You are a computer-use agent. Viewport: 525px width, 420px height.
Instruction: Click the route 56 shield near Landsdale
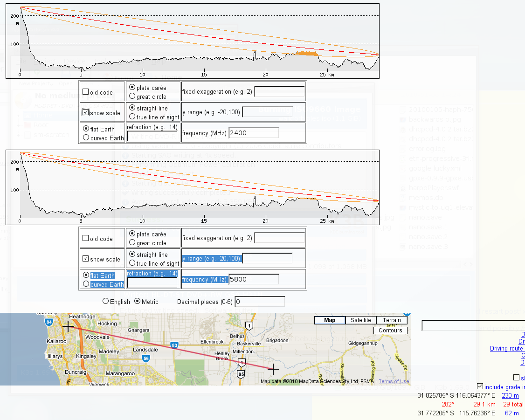(146, 358)
